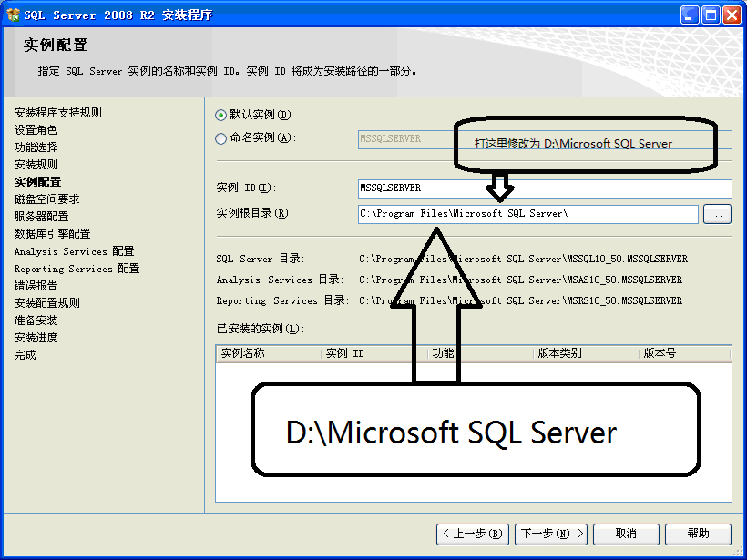Select the 命名实例 radio button
The width and height of the screenshot is (747, 560).
220,137
